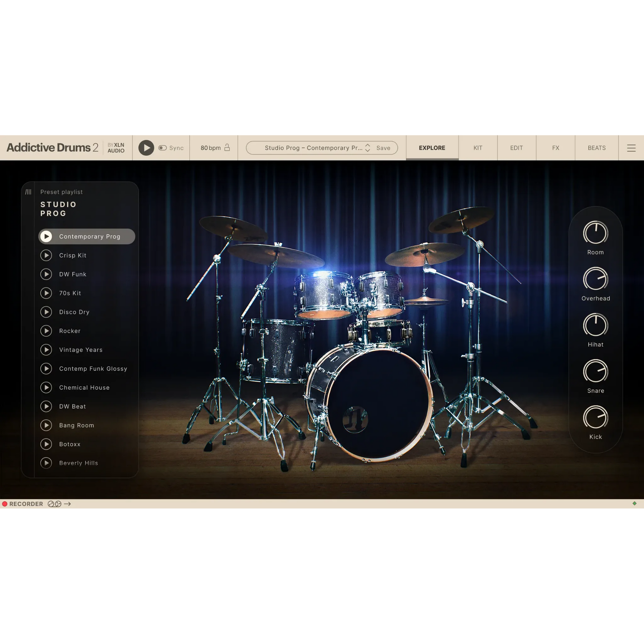Click the red record dot
The width and height of the screenshot is (644, 644).
coord(5,504)
